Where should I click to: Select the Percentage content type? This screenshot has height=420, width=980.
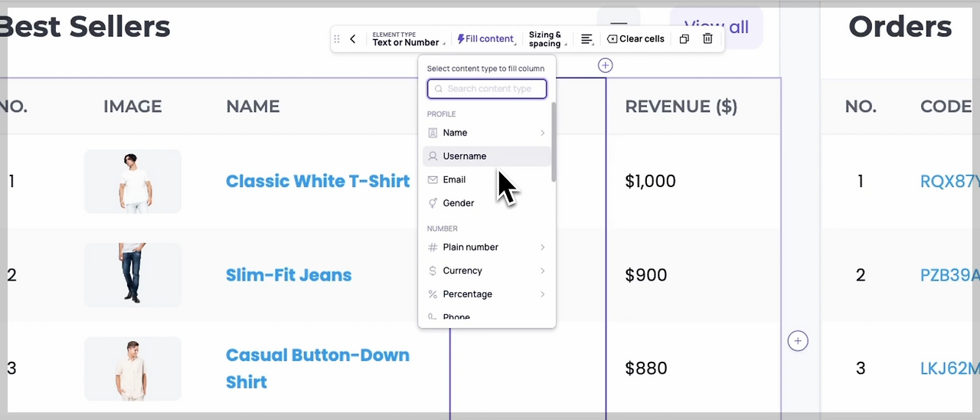coord(487,294)
